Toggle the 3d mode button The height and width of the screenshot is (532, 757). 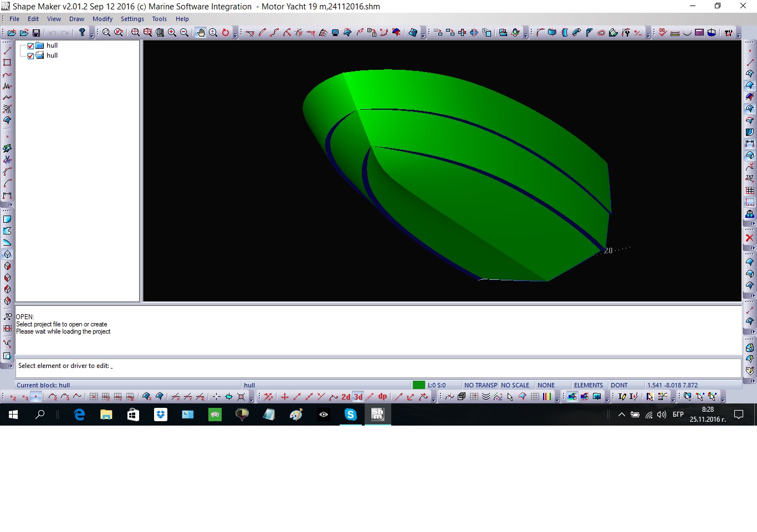tap(358, 397)
